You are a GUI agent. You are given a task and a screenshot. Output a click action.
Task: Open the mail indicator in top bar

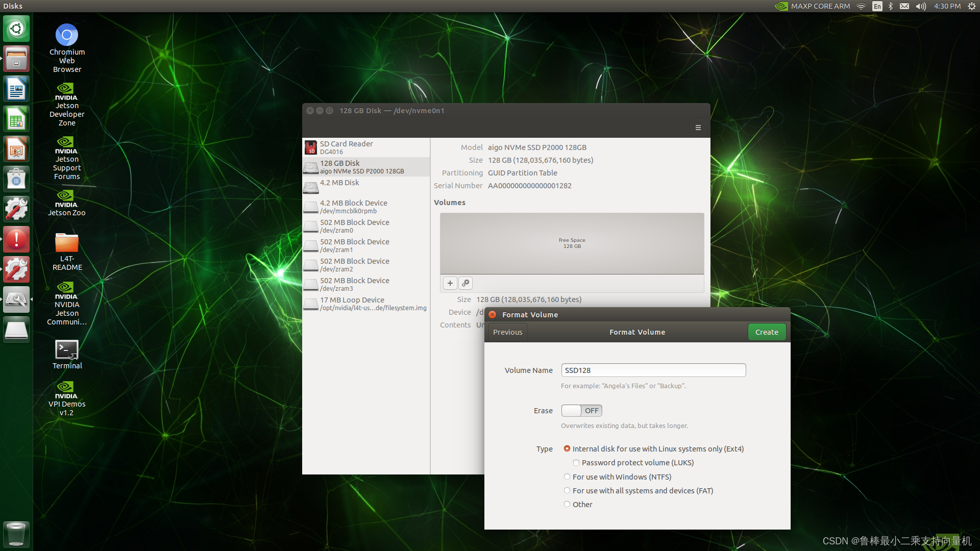[x=904, y=6]
